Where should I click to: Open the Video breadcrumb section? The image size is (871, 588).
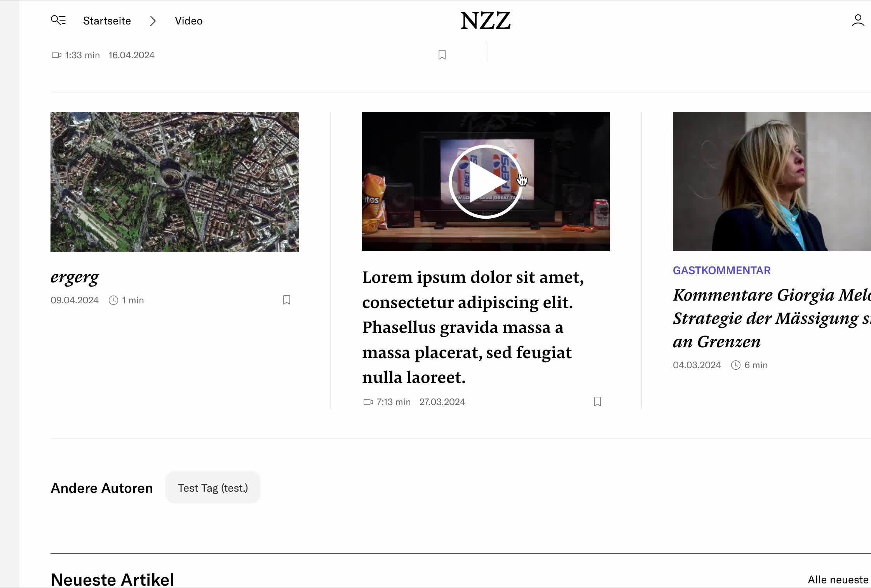[188, 21]
